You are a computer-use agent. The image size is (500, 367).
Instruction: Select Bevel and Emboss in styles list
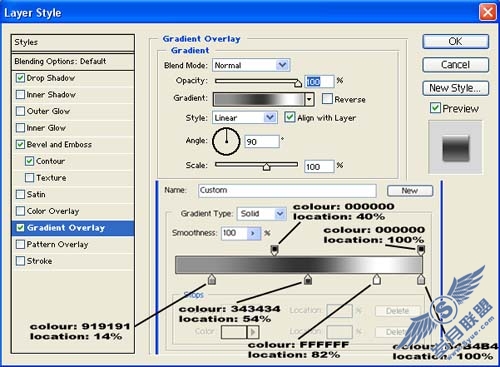coord(59,144)
